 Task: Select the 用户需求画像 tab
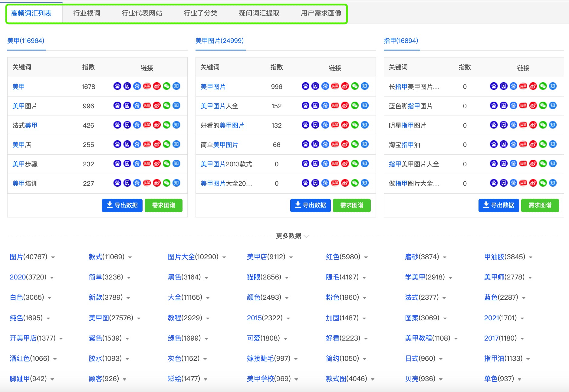[x=321, y=13]
